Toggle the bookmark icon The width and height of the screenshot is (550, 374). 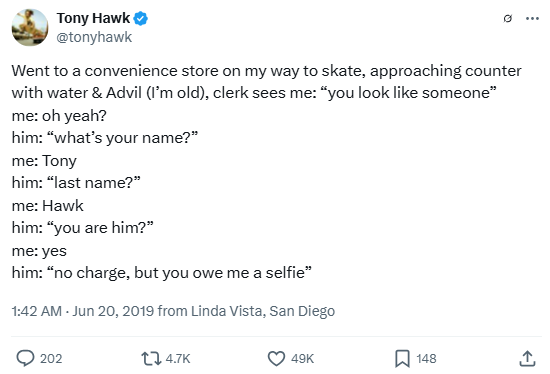coord(402,359)
